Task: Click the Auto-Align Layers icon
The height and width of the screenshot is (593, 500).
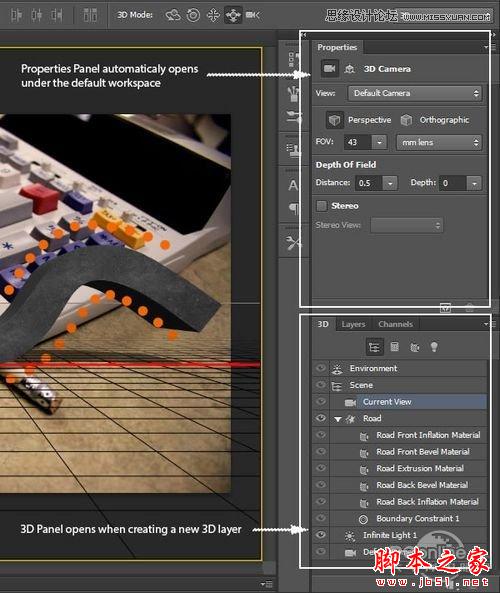Action: (x=90, y=15)
